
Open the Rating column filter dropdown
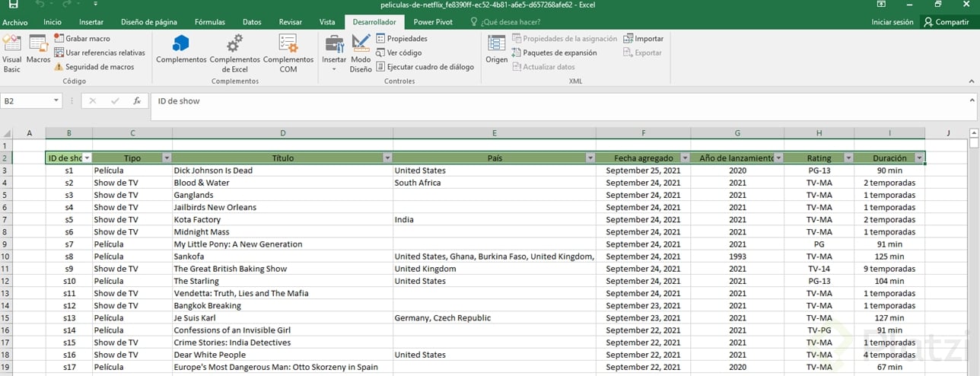[x=848, y=158]
